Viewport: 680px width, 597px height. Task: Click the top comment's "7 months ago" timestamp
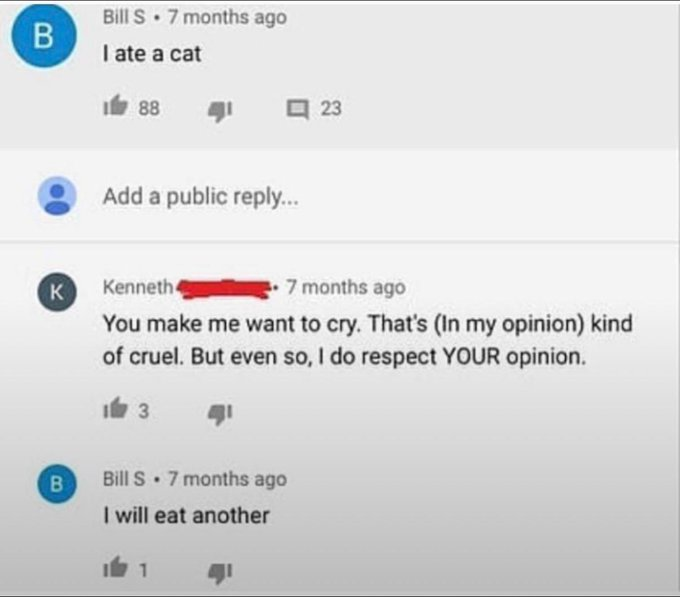pos(226,18)
